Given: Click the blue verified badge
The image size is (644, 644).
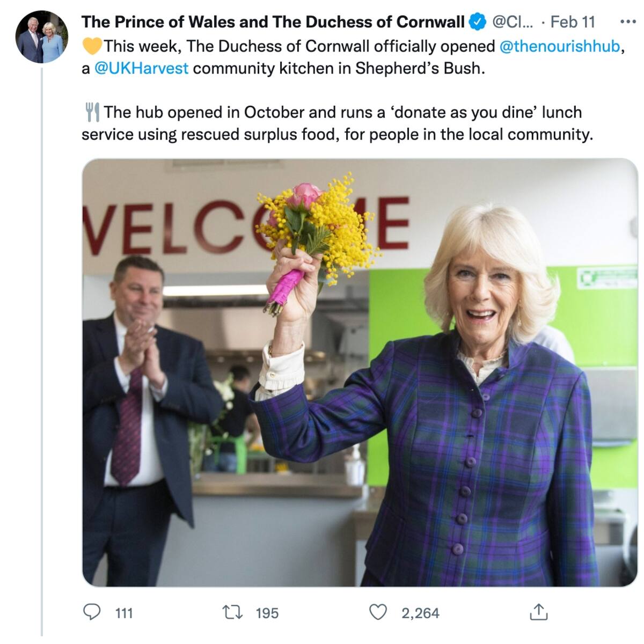Looking at the screenshot, I should pyautogui.click(x=477, y=22).
